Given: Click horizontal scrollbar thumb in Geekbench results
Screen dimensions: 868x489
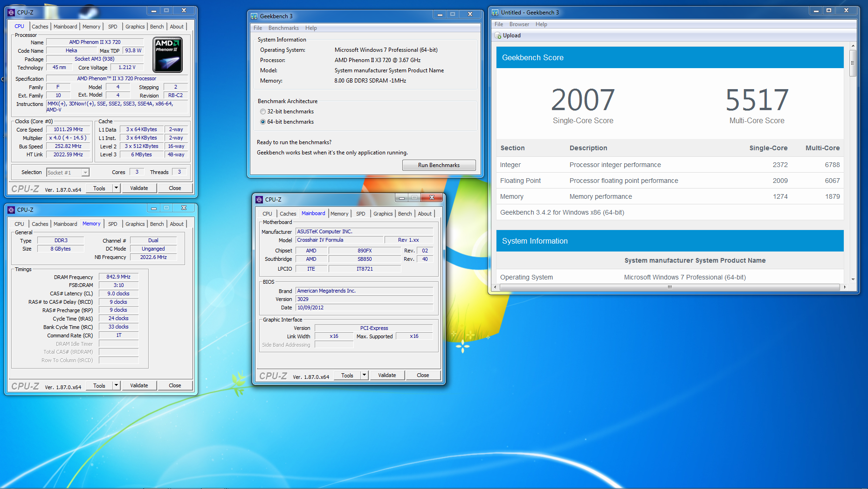Looking at the screenshot, I should [x=670, y=287].
